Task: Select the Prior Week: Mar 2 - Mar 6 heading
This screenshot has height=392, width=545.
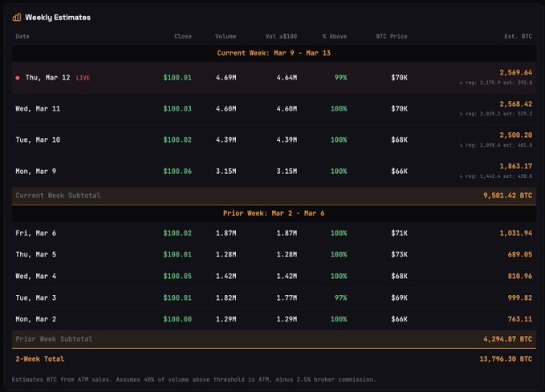Action: [x=272, y=214]
